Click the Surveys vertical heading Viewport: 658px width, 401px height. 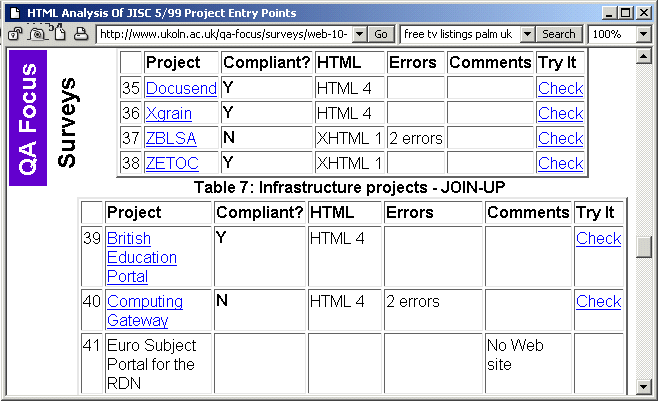(x=67, y=122)
